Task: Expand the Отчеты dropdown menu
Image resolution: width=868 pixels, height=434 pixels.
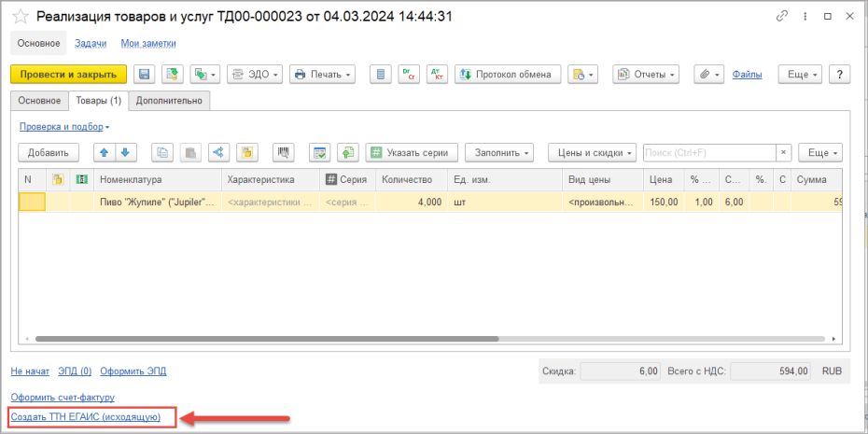Action: 646,74
